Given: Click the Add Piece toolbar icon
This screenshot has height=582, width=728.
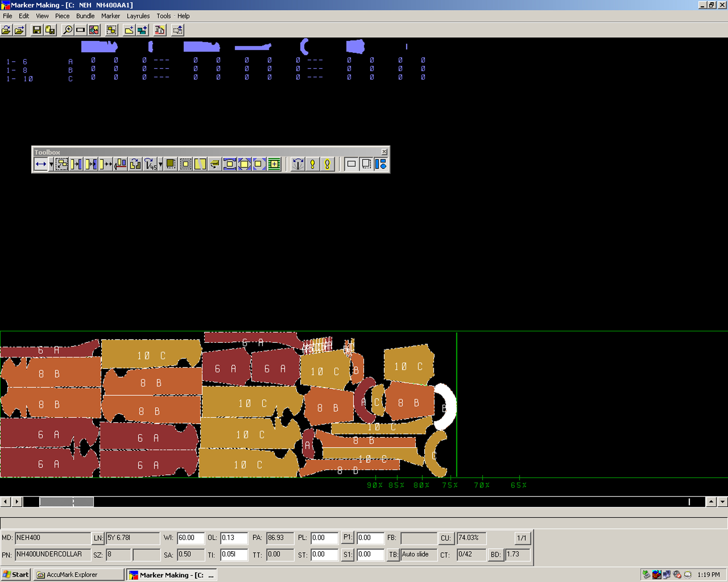Looking at the screenshot, I should [129, 30].
